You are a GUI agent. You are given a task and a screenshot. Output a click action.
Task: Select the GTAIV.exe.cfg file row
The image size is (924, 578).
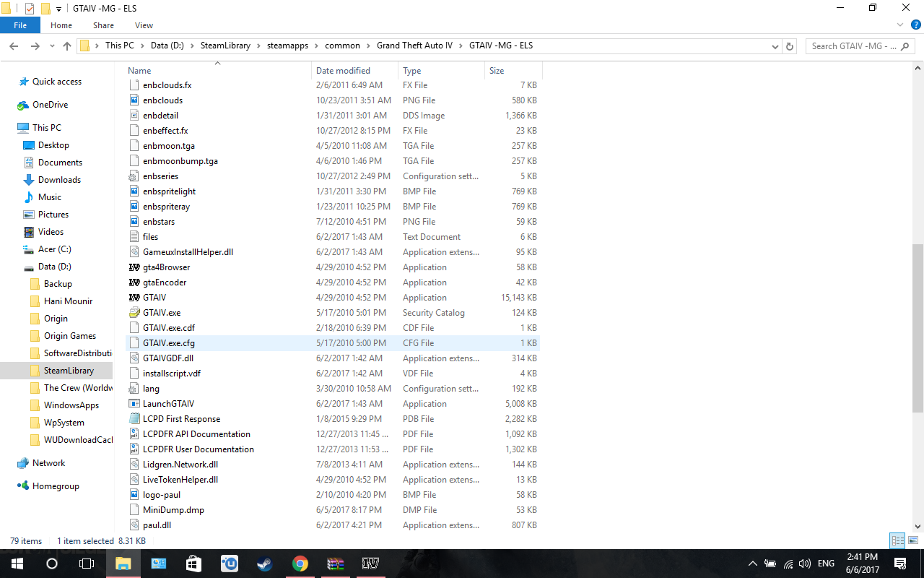pos(333,343)
